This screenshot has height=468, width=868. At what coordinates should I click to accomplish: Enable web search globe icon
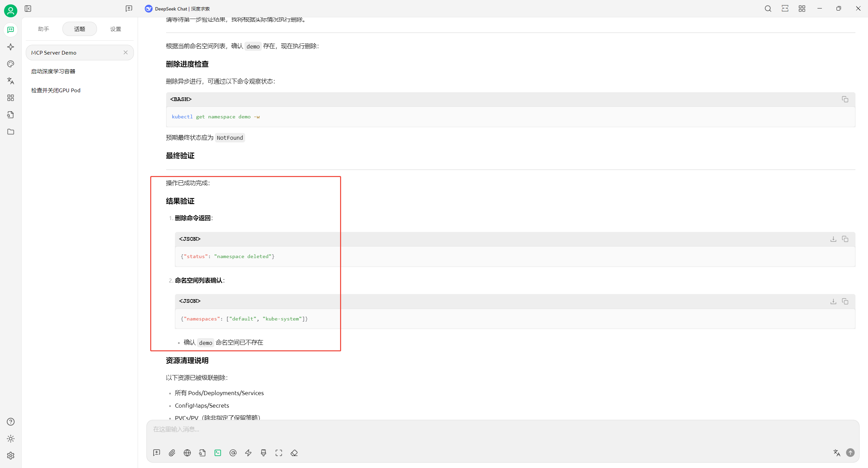point(187,453)
